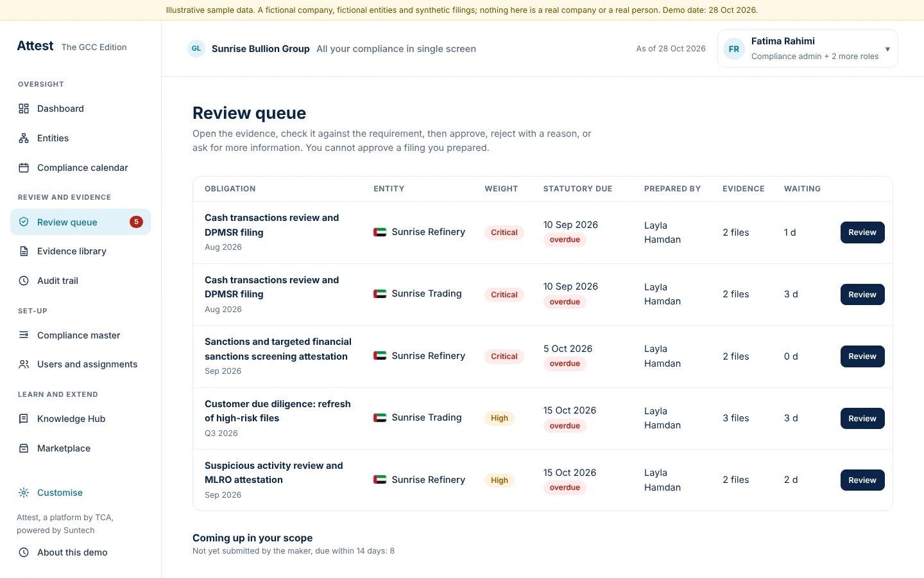Click the Q3 2026 period label
Viewport: 924px width, 578px height.
(x=221, y=433)
